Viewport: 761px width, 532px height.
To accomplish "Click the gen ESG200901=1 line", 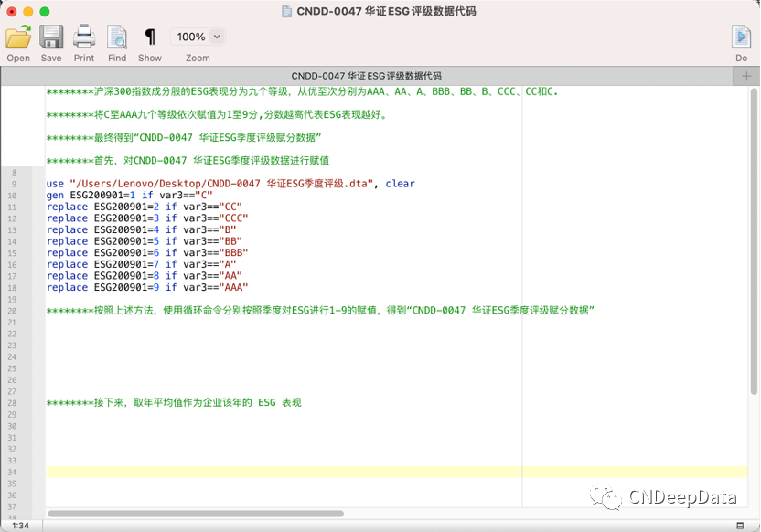I will click(x=129, y=196).
